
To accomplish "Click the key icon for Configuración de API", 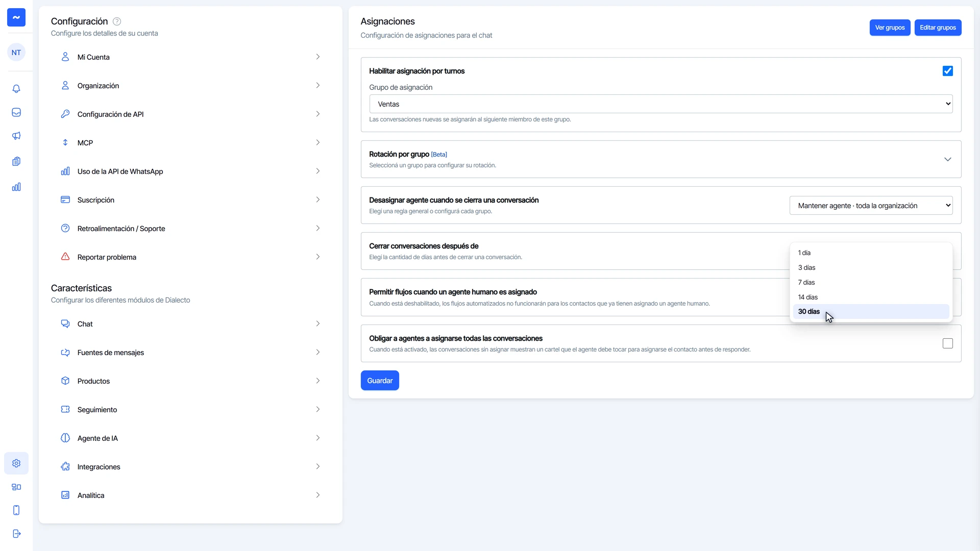I will (x=65, y=114).
